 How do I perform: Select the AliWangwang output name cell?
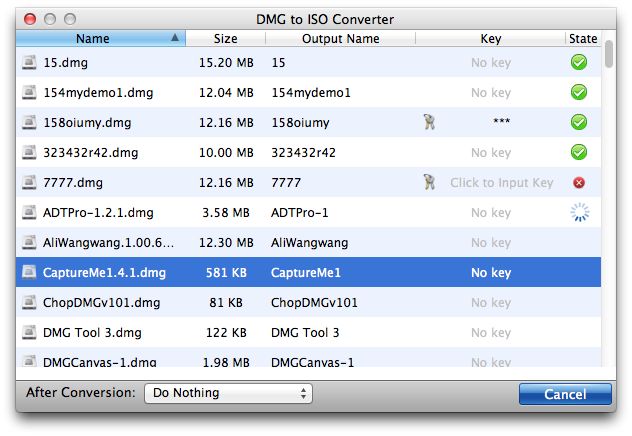(x=310, y=243)
